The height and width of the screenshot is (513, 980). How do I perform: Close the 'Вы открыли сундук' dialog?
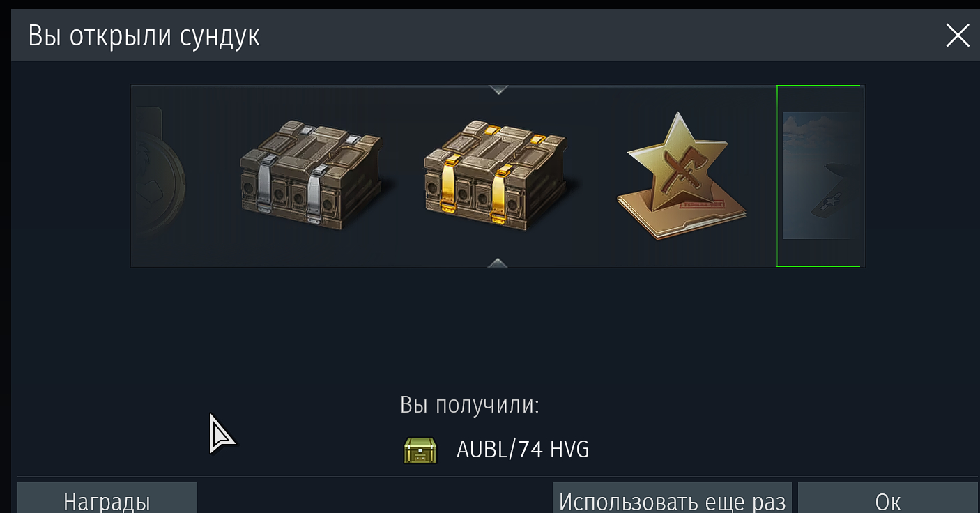958,36
